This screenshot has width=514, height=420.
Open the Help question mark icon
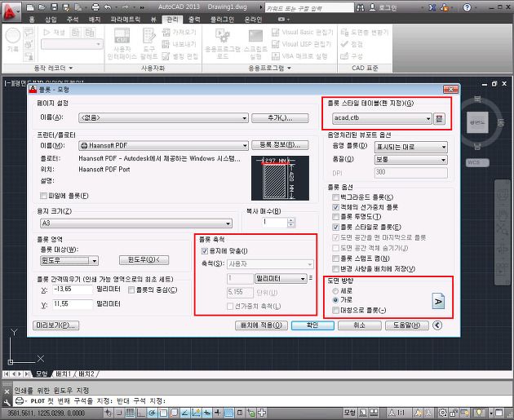coord(467,7)
